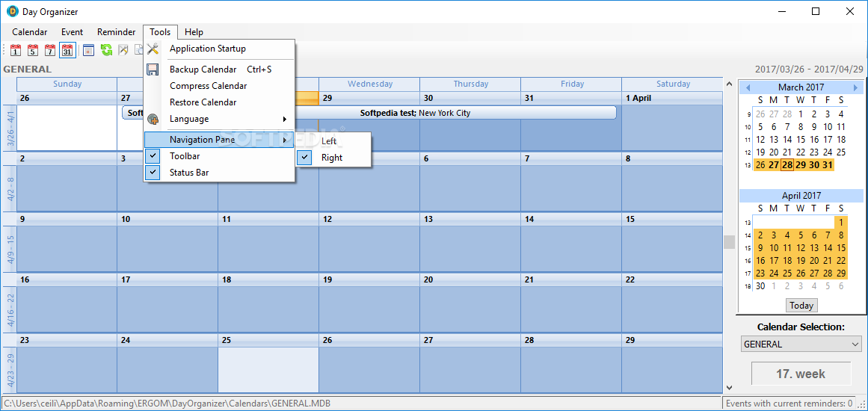Click Events with current reminders status text
Image resolution: width=868 pixels, height=411 pixels.
click(x=789, y=404)
